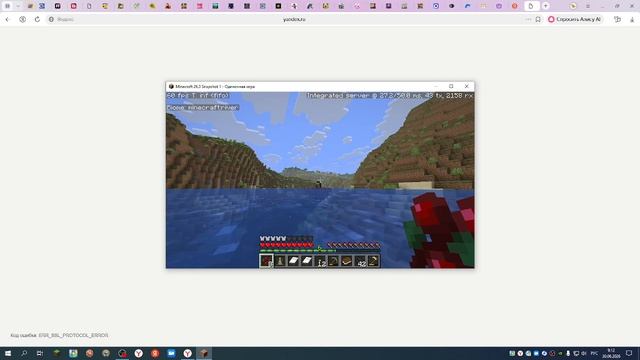
Task: Open the three-dots page menu in address bar
Action: [x=528, y=19]
